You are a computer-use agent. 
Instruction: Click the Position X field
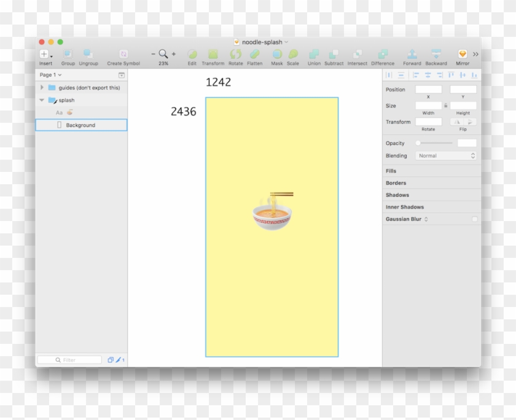pyautogui.click(x=429, y=90)
